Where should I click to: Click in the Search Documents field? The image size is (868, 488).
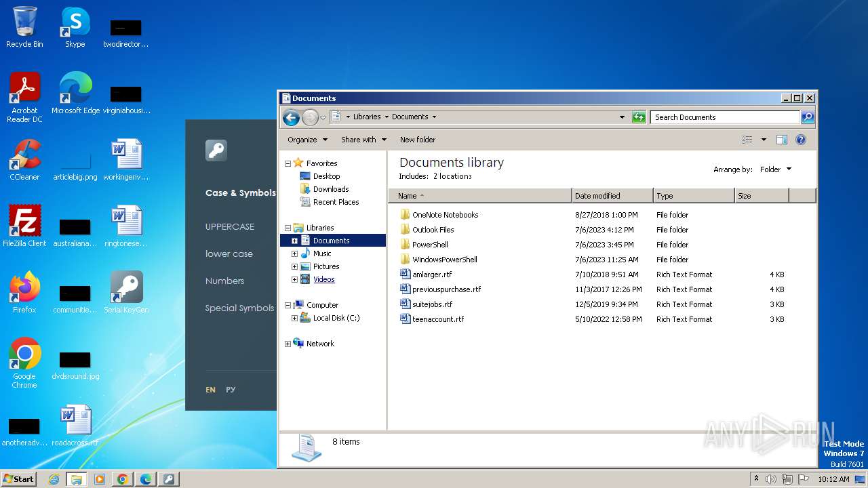(x=724, y=117)
